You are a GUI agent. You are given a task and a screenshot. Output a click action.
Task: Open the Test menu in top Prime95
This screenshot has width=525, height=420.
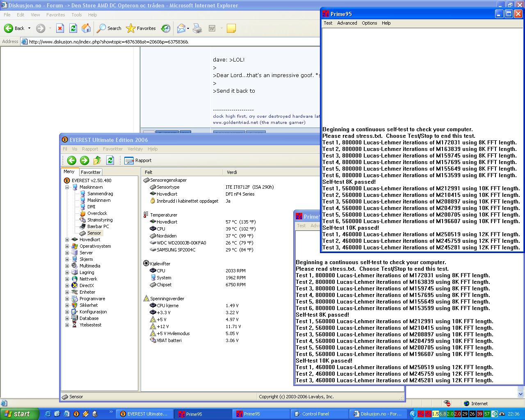(x=328, y=23)
